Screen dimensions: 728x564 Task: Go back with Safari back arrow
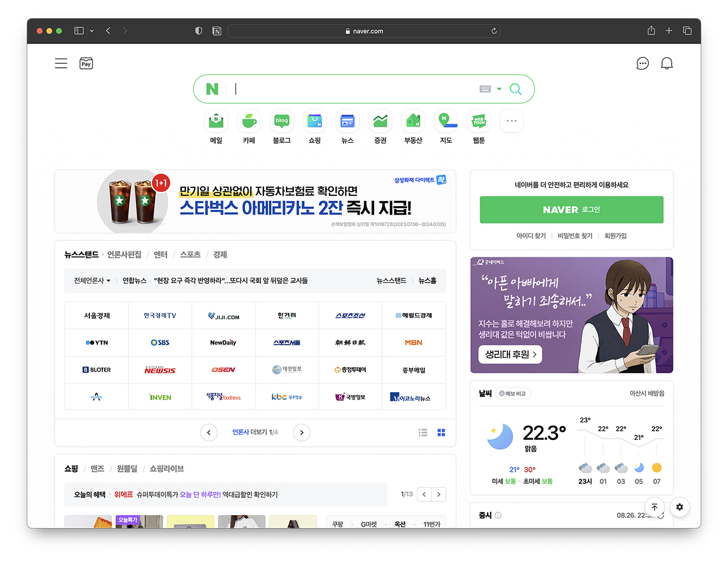108,31
